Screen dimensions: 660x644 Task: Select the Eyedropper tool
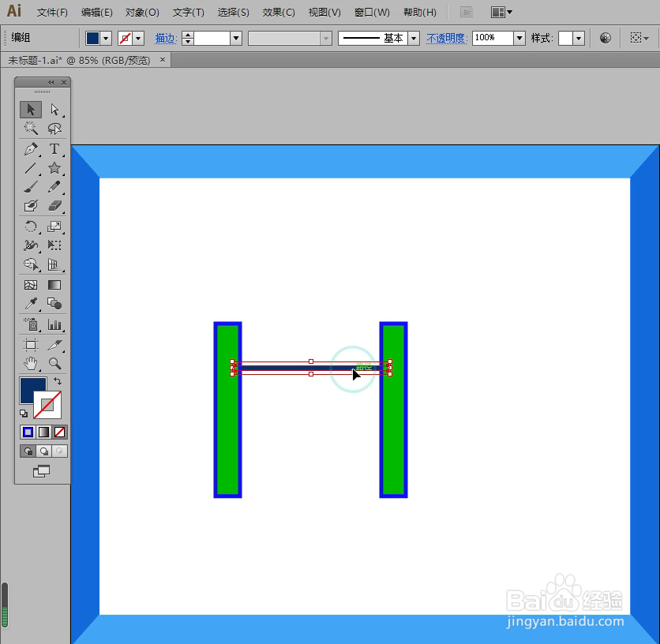coord(31,304)
